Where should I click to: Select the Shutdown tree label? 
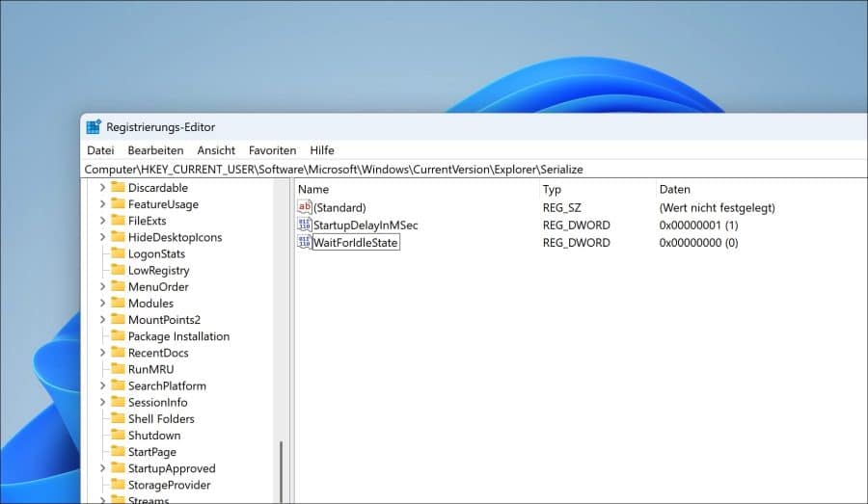154,436
